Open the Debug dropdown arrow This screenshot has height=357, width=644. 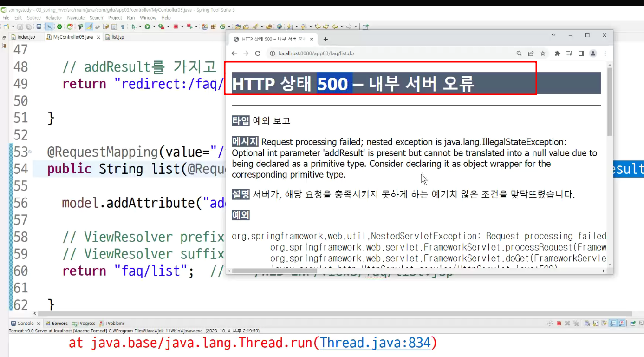click(x=140, y=27)
